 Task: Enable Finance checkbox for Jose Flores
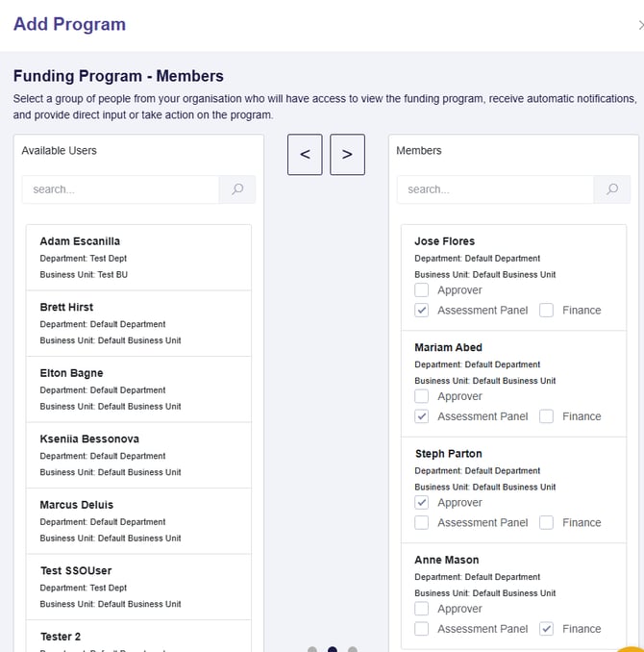pyautogui.click(x=547, y=311)
